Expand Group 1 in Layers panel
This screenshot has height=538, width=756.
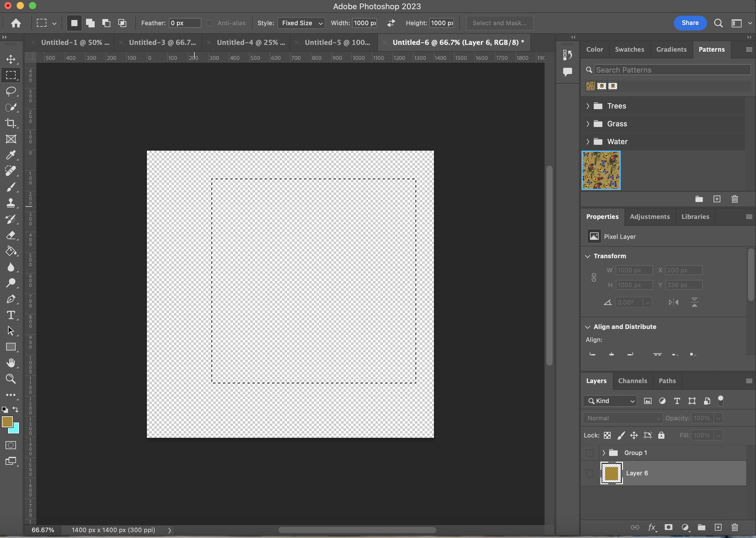click(604, 453)
